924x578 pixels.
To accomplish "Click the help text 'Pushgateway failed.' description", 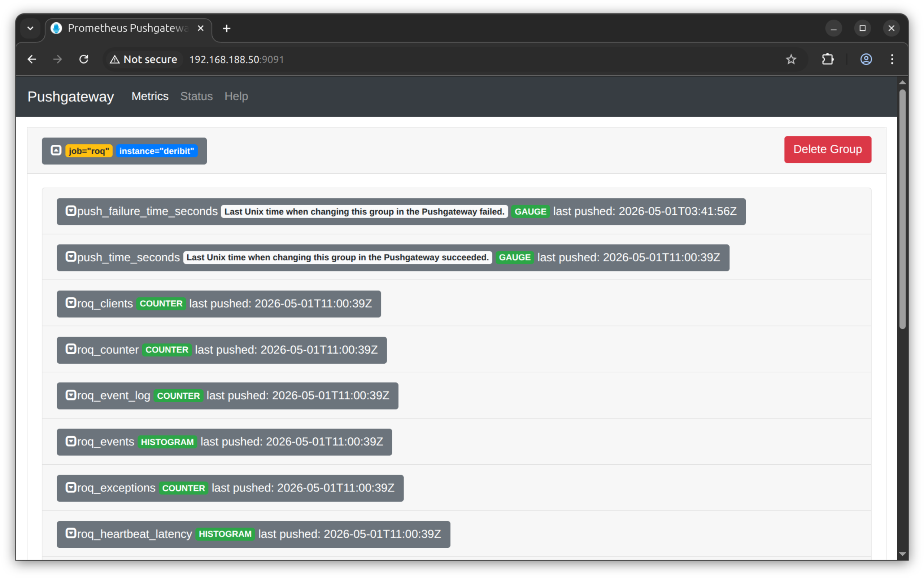I will click(x=365, y=211).
